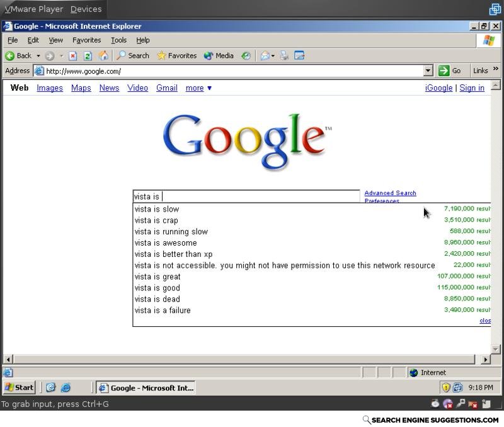Select suggestion 'vista is a failure'
The image size is (504, 427).
click(312, 310)
